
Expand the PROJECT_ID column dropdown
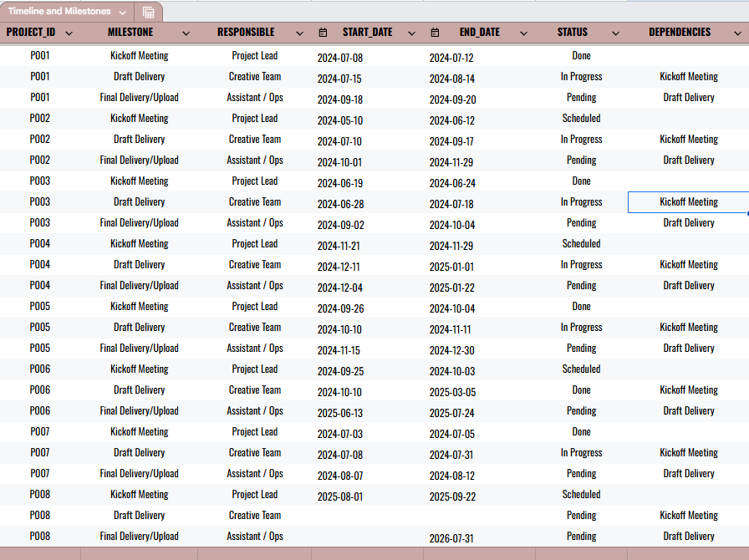pyautogui.click(x=69, y=33)
